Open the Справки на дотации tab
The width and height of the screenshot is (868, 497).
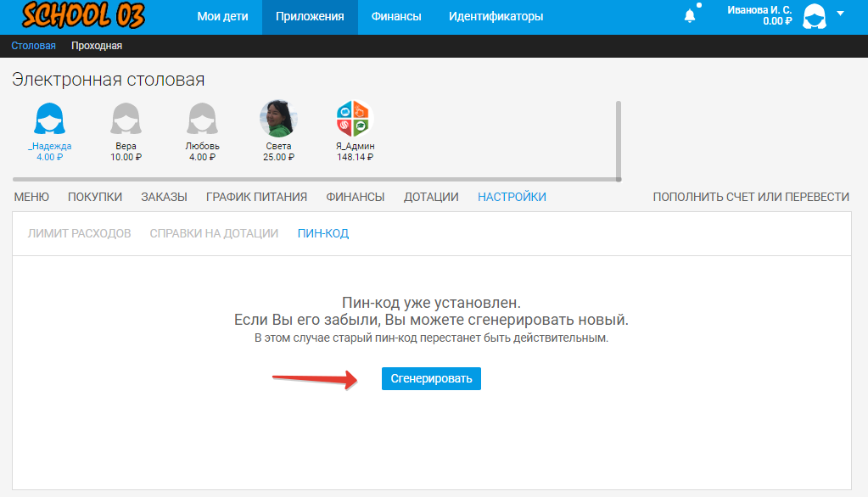click(x=214, y=233)
